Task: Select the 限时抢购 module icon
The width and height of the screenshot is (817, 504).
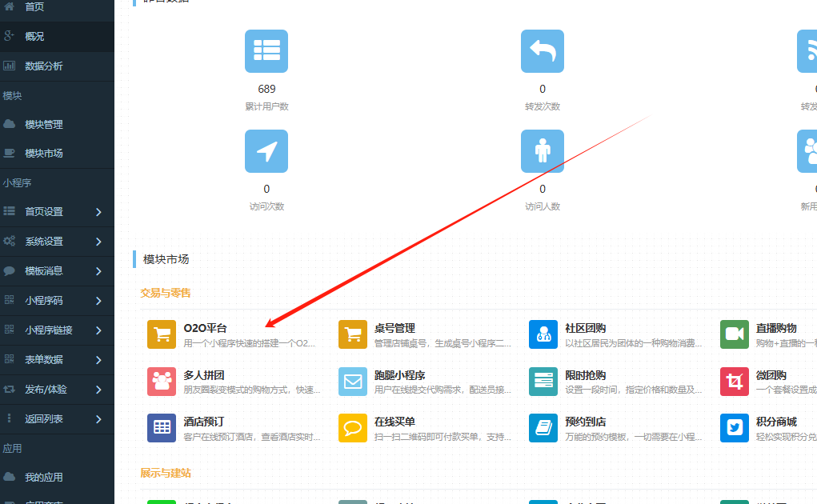Action: (543, 382)
